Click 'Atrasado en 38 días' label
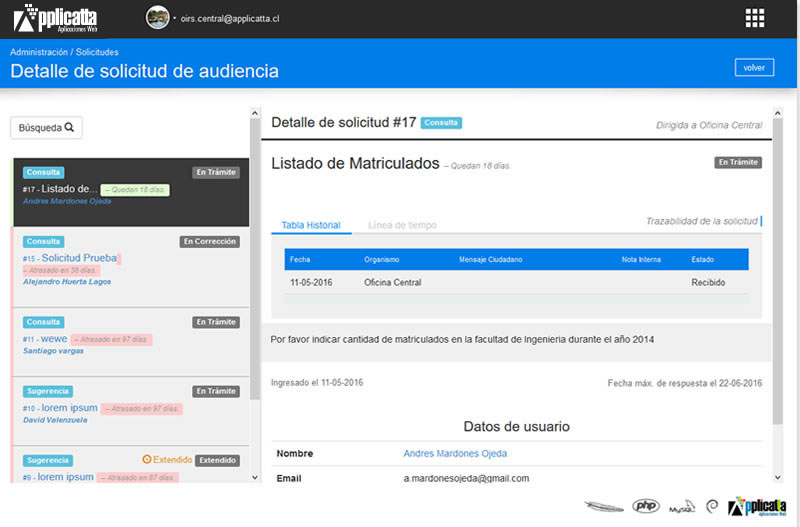Image resolution: width=800 pixels, height=527 pixels. [62, 270]
